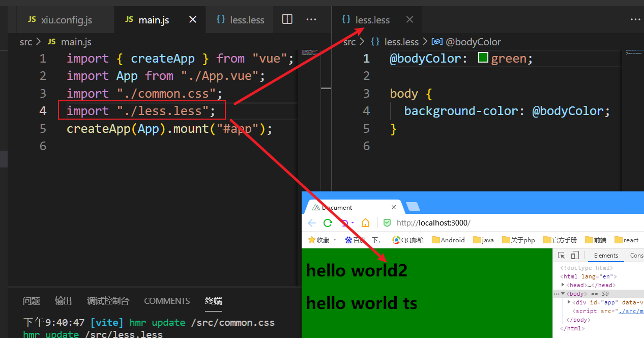Click the green color swatch beside @bodyColor
Image resolution: width=644 pixels, height=338 pixels.
pyautogui.click(x=483, y=58)
